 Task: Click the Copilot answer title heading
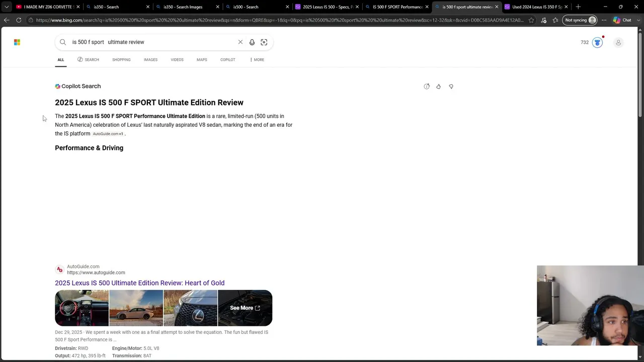(149, 103)
